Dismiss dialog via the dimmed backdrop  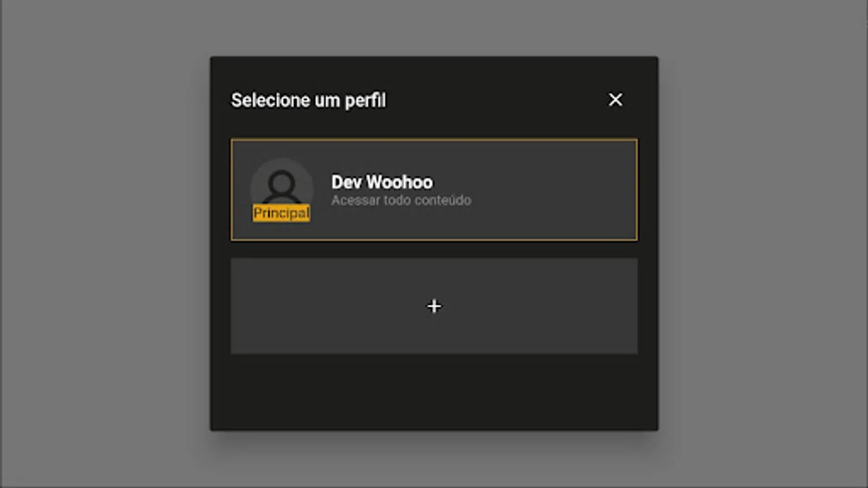tap(103, 244)
